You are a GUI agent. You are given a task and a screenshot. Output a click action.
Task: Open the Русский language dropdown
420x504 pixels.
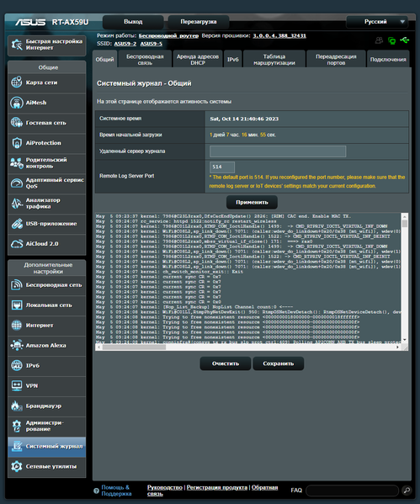point(377,22)
